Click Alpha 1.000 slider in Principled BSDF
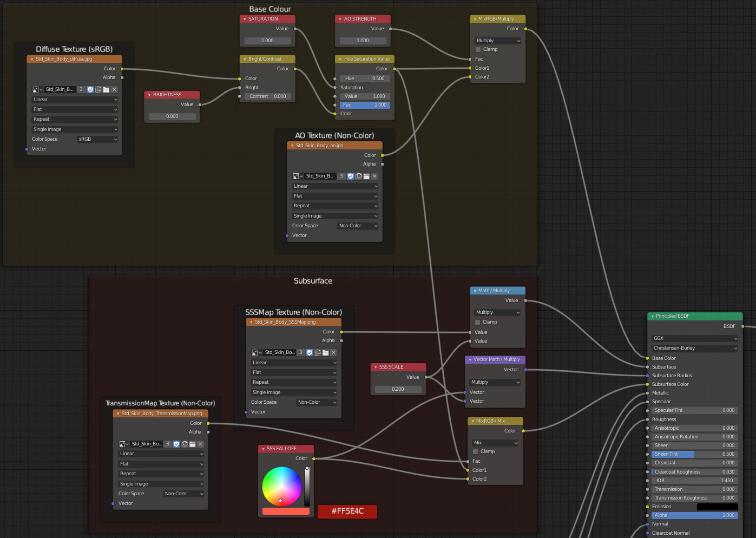This screenshot has width=756, height=538. pyautogui.click(x=695, y=515)
